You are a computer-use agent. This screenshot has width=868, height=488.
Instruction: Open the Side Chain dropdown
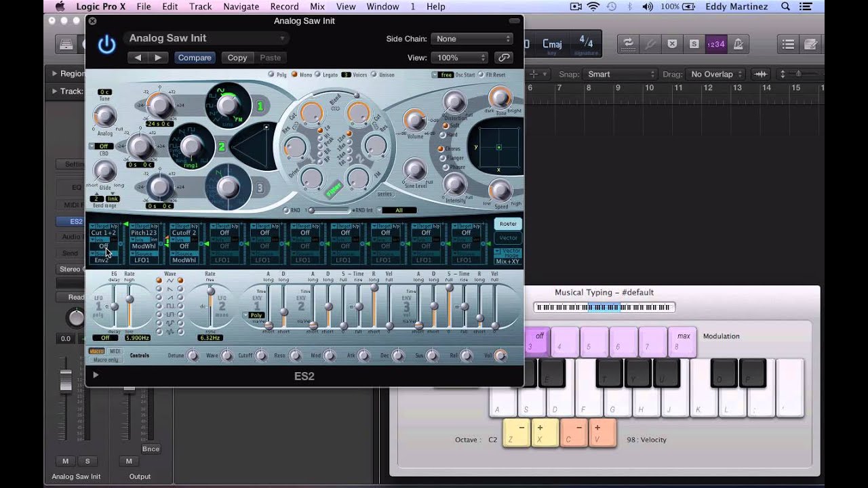click(x=472, y=39)
